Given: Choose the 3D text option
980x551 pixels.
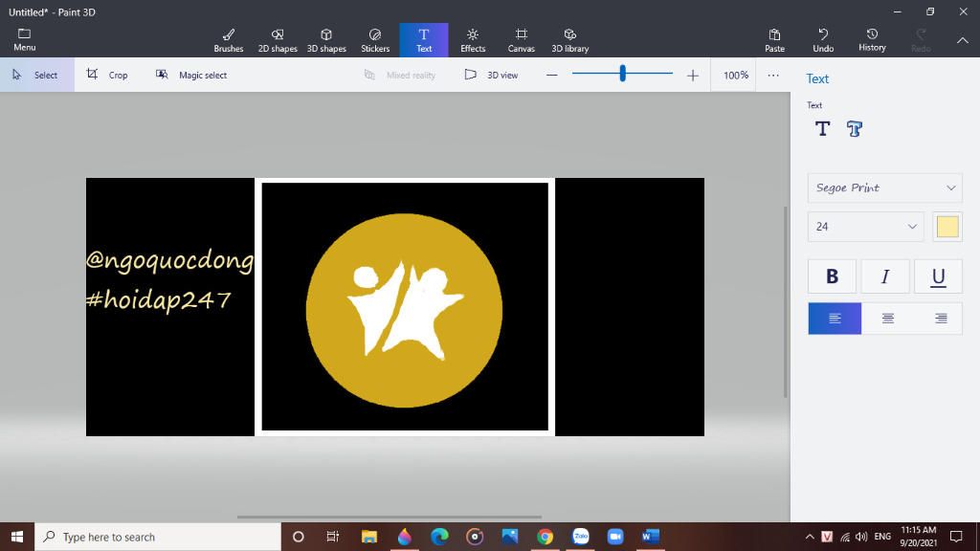Looking at the screenshot, I should tap(855, 129).
